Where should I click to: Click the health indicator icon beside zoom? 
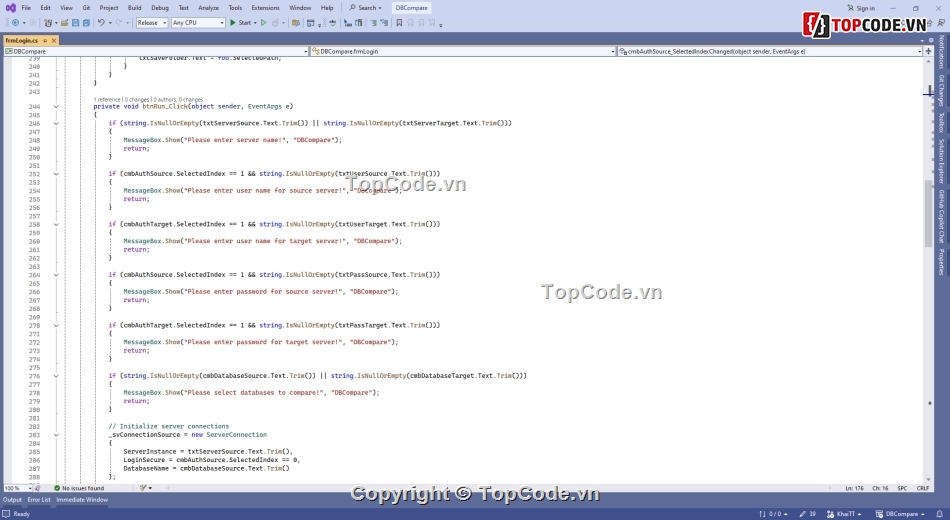tap(37, 488)
